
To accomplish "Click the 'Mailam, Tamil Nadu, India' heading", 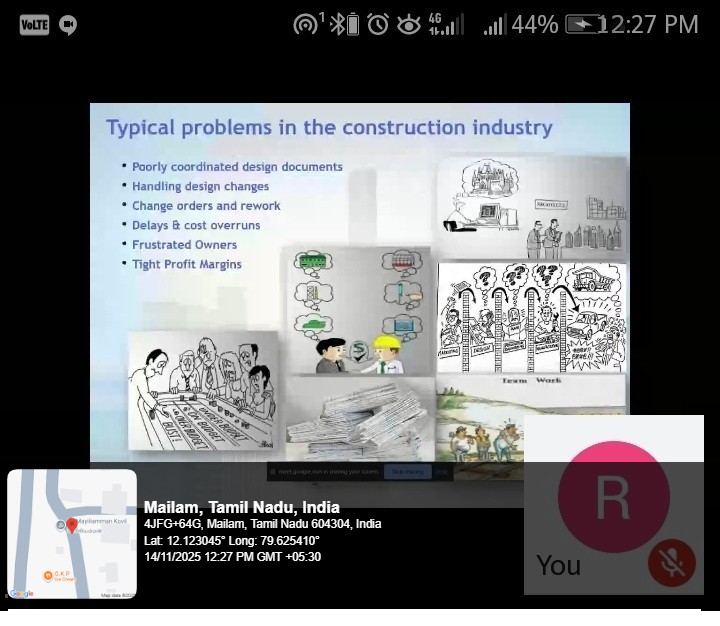I will tap(241, 507).
